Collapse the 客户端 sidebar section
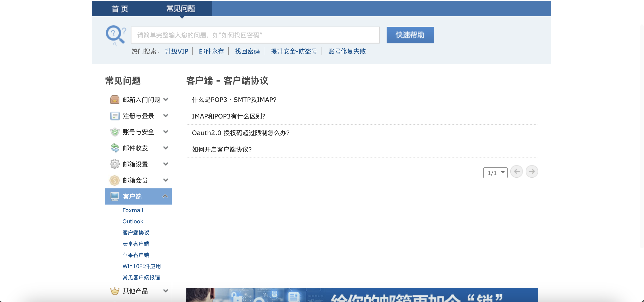This screenshot has width=644, height=302. 165,196
